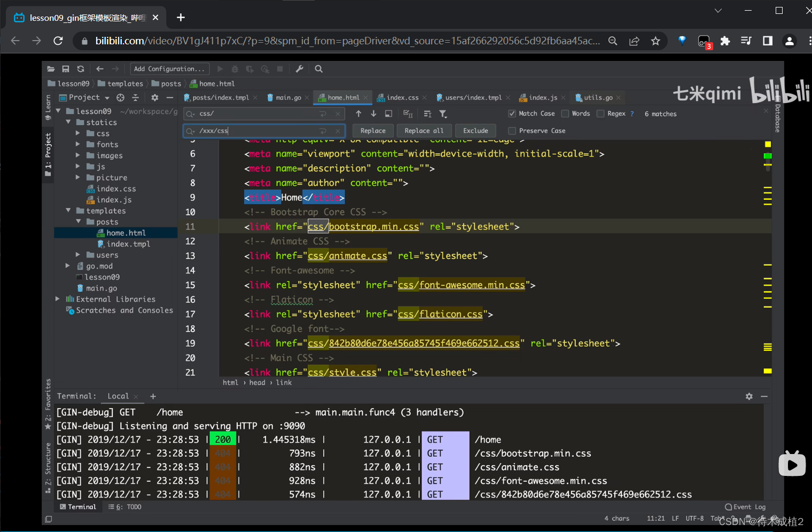This screenshot has width=812, height=532.
Task: Jump to next search occurrence arrow
Action: pos(373,114)
